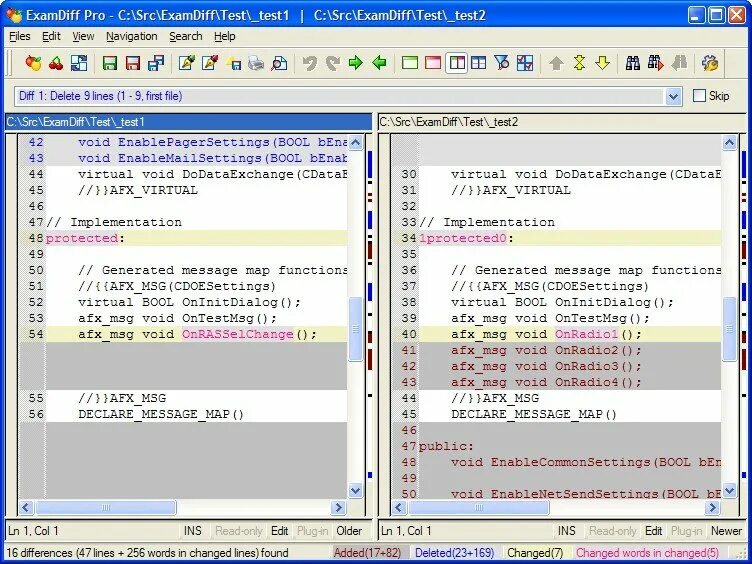Click right pane header _test2 path

pyautogui.click(x=562, y=122)
